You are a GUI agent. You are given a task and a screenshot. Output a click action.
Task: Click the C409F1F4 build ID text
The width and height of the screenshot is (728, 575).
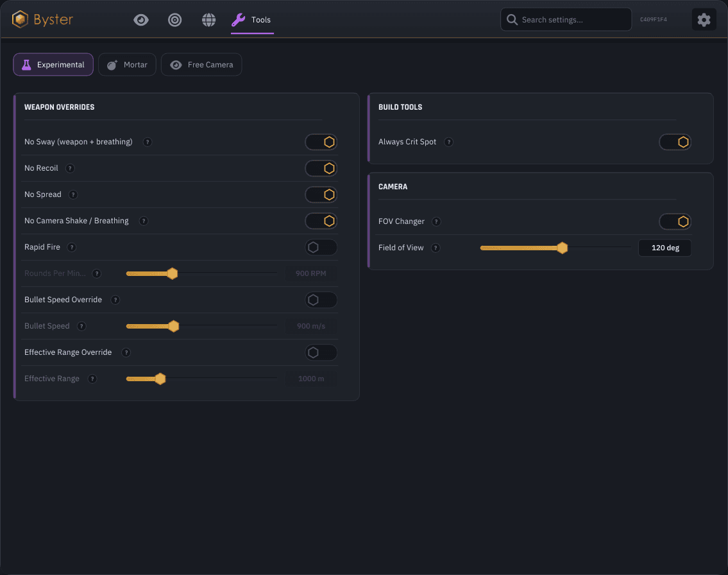pyautogui.click(x=653, y=19)
